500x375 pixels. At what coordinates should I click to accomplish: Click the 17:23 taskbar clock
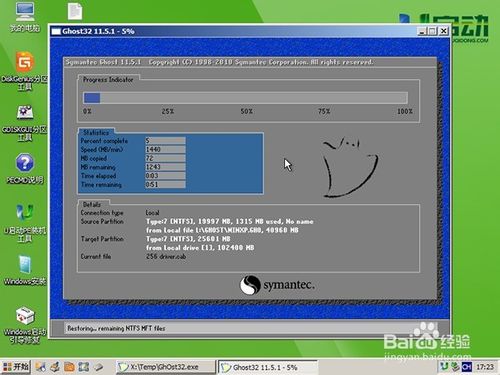pos(485,367)
